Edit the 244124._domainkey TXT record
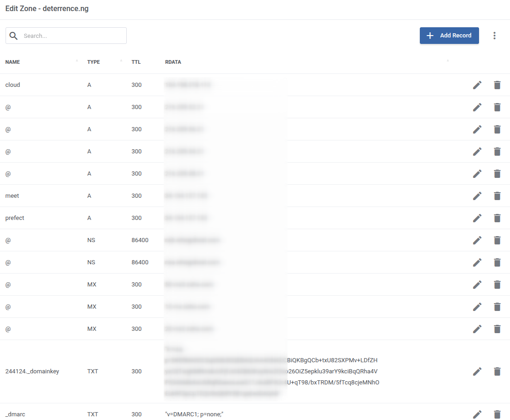 pyautogui.click(x=477, y=371)
